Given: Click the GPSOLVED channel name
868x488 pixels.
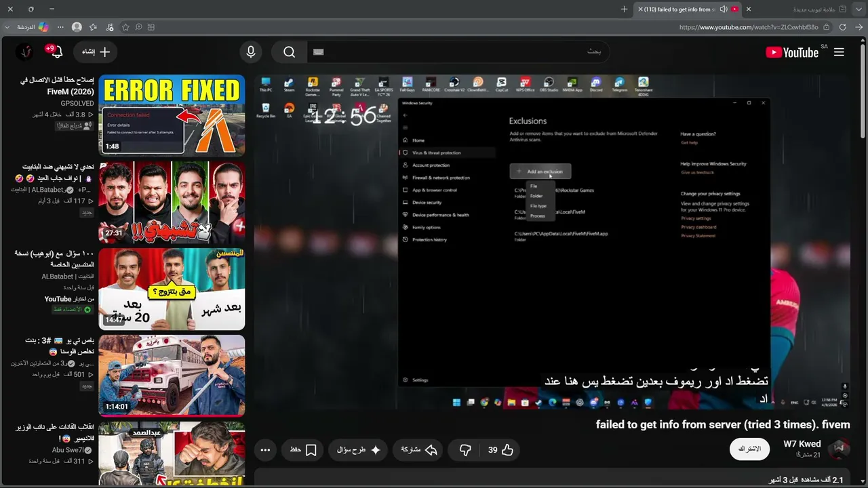Looking at the screenshot, I should coord(77,104).
